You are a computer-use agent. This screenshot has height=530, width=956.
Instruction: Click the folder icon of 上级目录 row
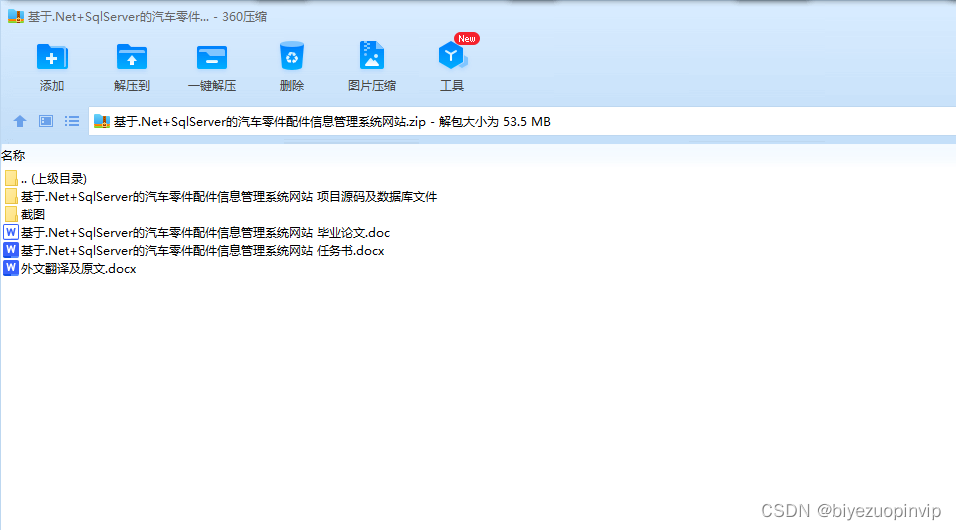[x=11, y=178]
